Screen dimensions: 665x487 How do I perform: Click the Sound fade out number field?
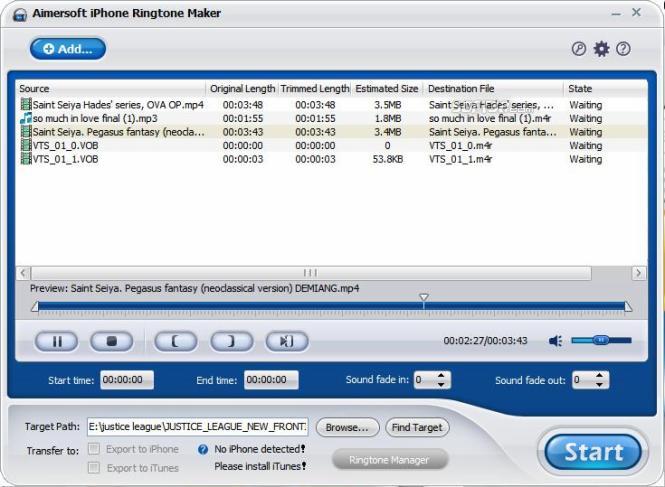pos(583,380)
